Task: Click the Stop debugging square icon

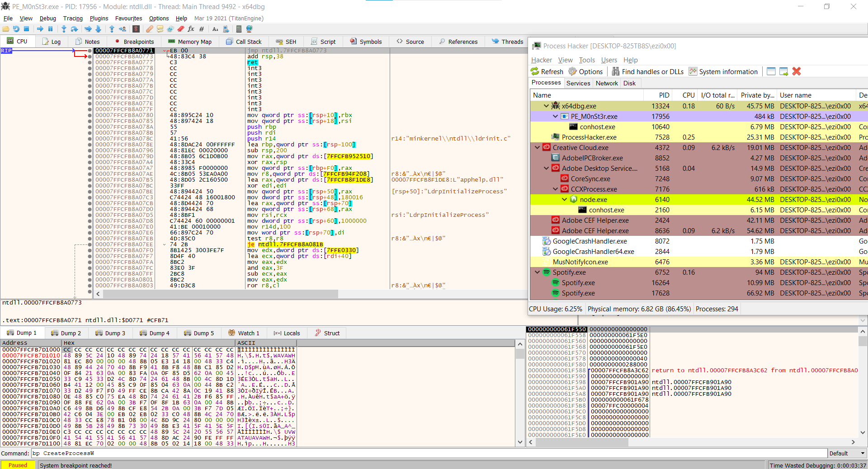Action: tap(26, 29)
